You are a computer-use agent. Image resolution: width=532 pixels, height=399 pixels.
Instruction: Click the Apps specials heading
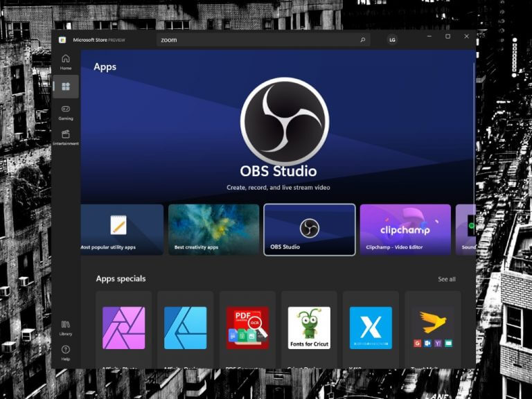pyautogui.click(x=121, y=278)
